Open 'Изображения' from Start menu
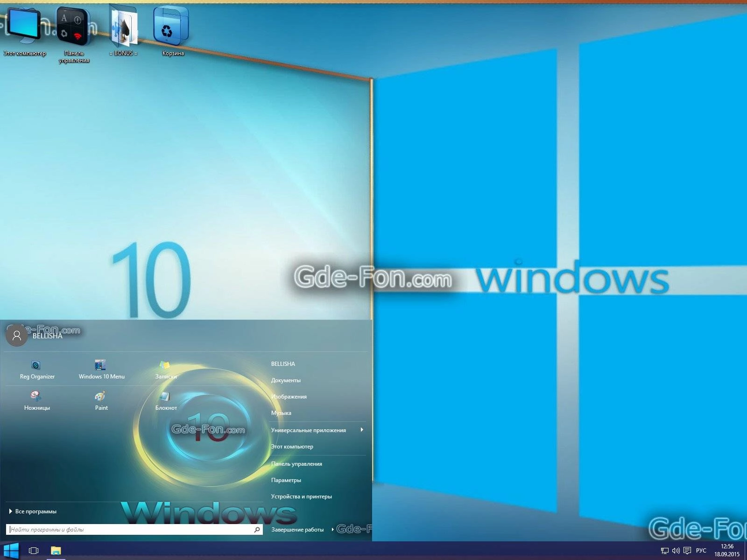The image size is (747, 560). (289, 397)
